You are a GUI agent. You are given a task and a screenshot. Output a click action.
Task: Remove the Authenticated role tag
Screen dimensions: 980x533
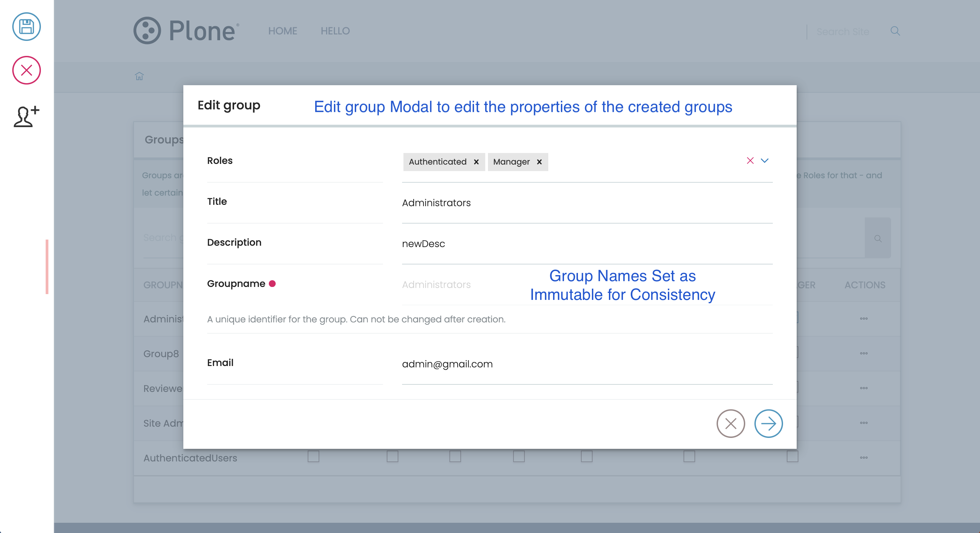(x=476, y=162)
